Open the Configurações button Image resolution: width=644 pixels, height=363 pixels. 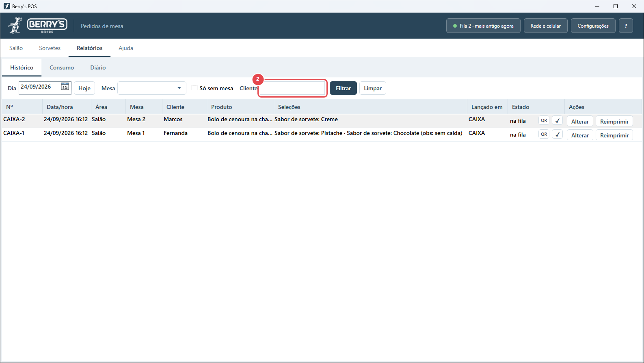593,26
